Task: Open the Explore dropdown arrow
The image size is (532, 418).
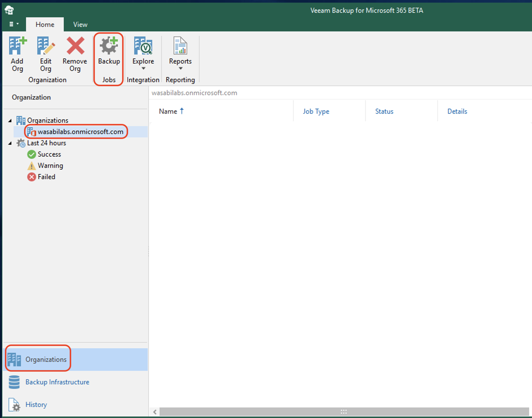Action: [143, 69]
